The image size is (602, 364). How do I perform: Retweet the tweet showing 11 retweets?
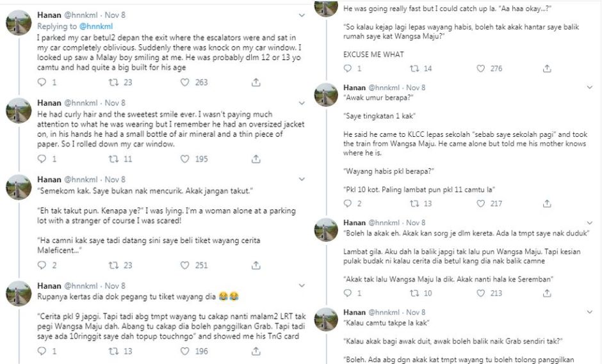point(113,159)
